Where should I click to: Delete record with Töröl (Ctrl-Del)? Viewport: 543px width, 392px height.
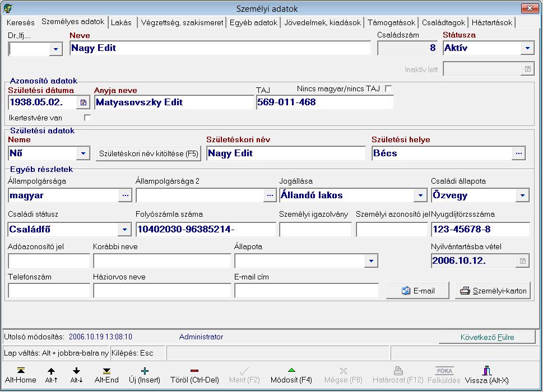pyautogui.click(x=194, y=375)
